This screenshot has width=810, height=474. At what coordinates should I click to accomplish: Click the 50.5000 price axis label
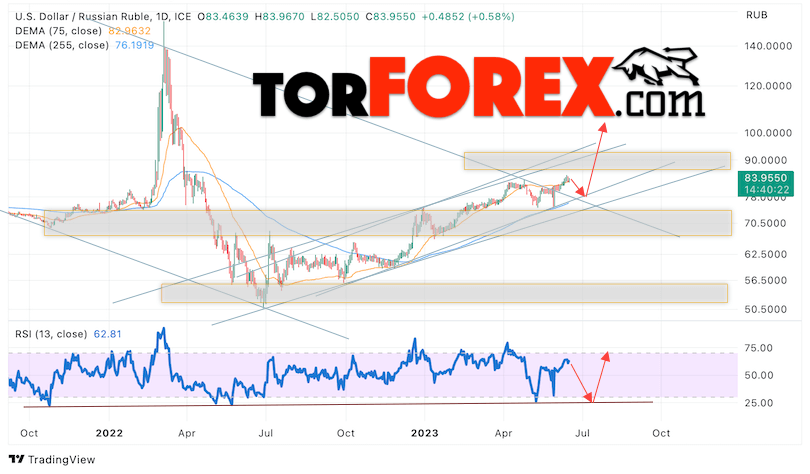(766, 309)
